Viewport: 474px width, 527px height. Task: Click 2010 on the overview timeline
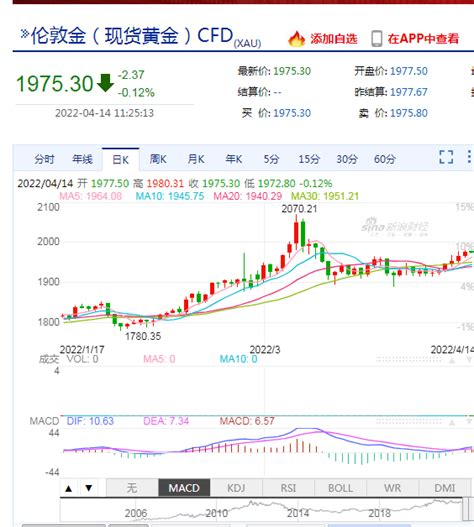(217, 514)
